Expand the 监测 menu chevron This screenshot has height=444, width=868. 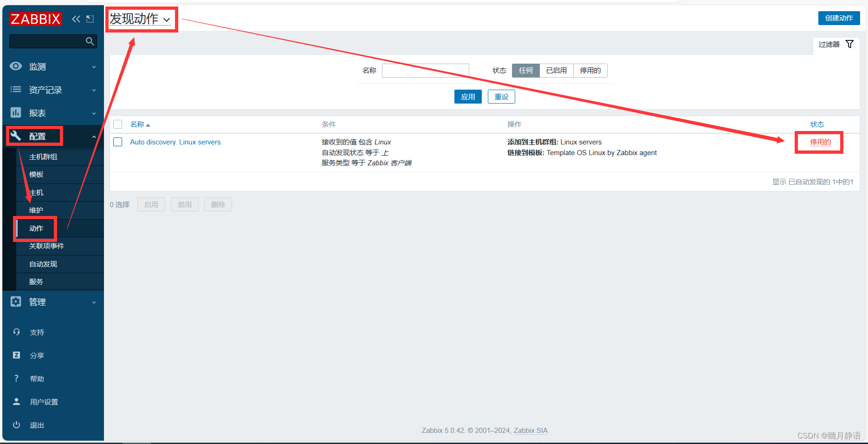pos(94,67)
